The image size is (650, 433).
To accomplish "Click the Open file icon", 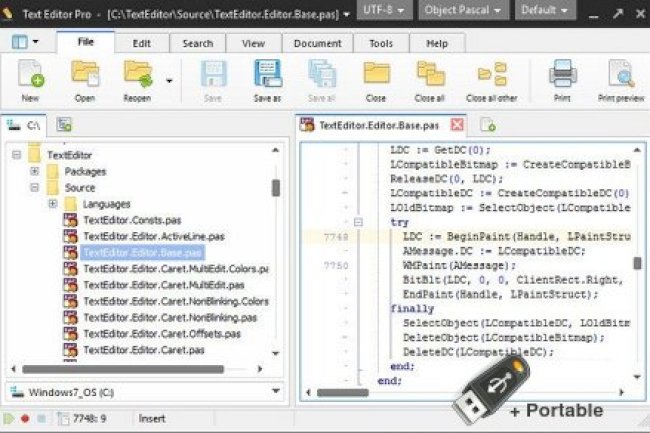I will coord(85,77).
